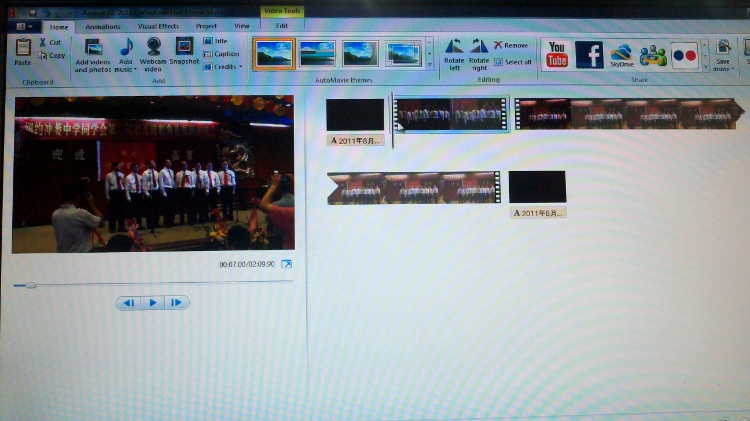Step to the next frame

(x=175, y=302)
